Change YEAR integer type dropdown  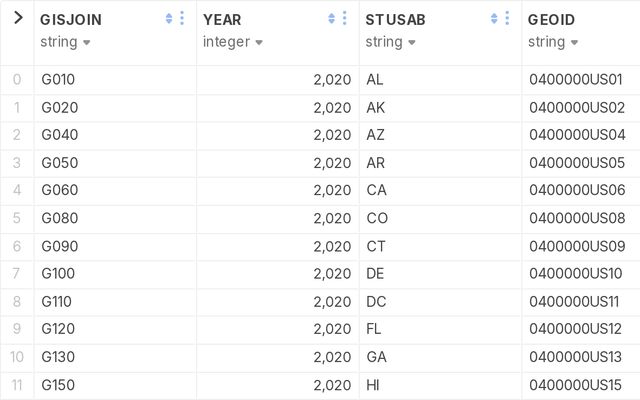[x=259, y=42]
